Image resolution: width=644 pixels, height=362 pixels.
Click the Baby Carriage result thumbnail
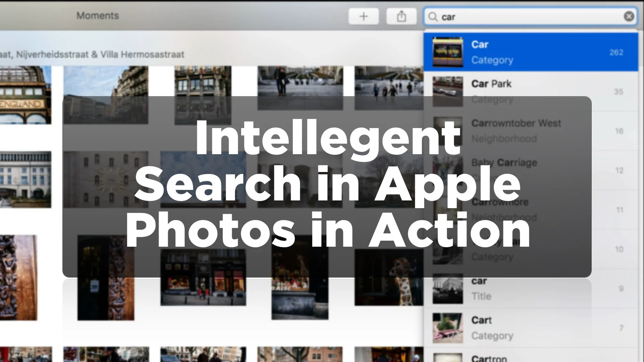pos(447,170)
